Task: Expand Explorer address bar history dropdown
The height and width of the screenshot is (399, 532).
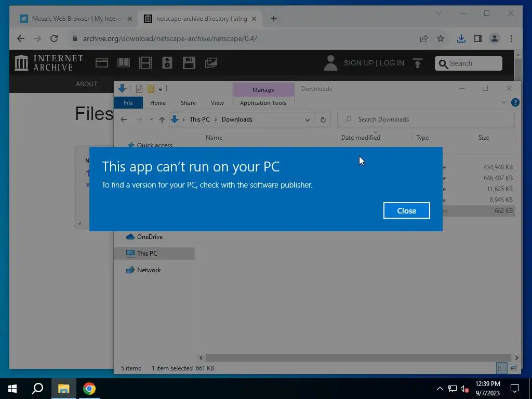Action: click(x=308, y=120)
